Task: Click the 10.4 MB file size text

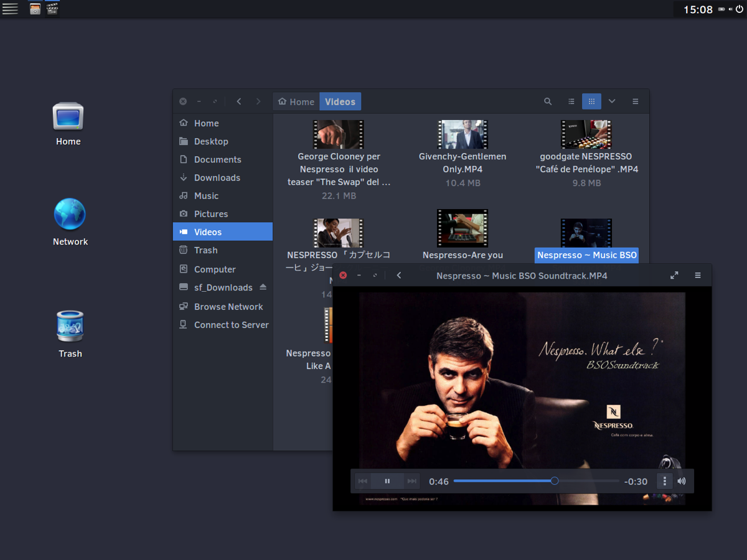Action: [x=463, y=183]
